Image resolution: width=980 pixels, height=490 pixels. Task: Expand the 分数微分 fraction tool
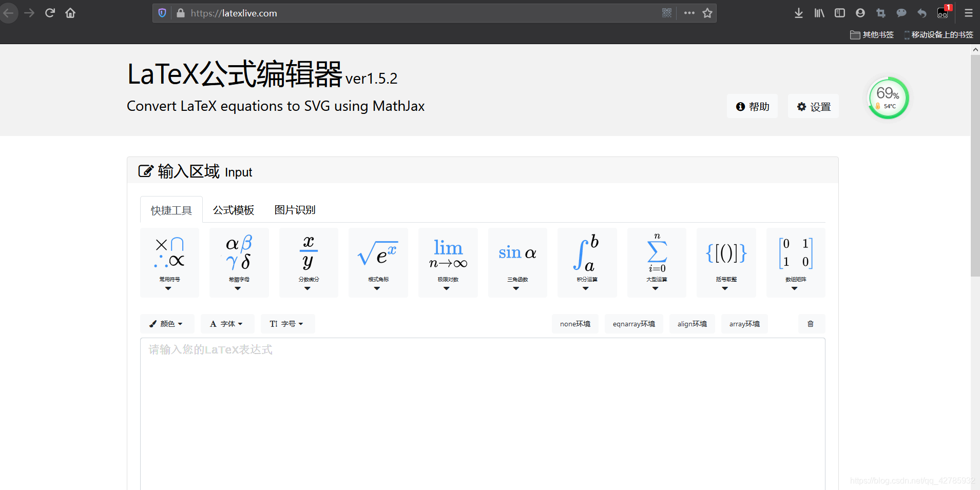point(309,262)
